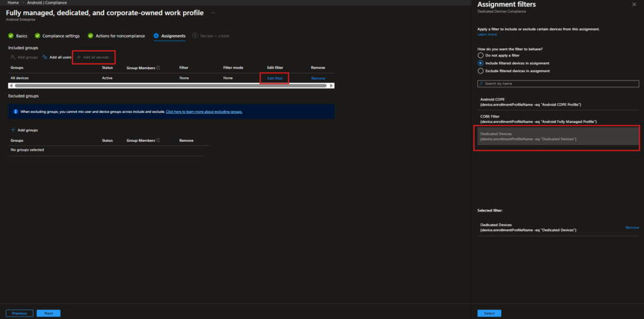Select 'Do not apply a filter' option
This screenshot has width=644, height=319.
point(481,55)
